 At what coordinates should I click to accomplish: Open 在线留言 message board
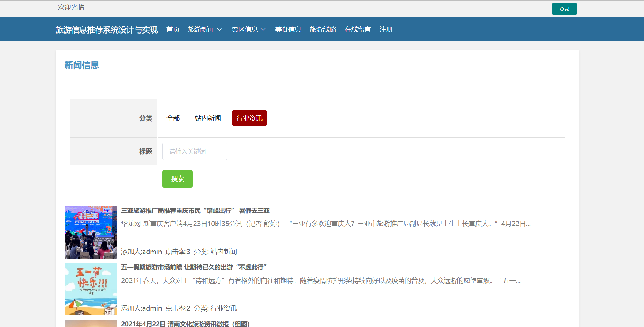tap(358, 29)
